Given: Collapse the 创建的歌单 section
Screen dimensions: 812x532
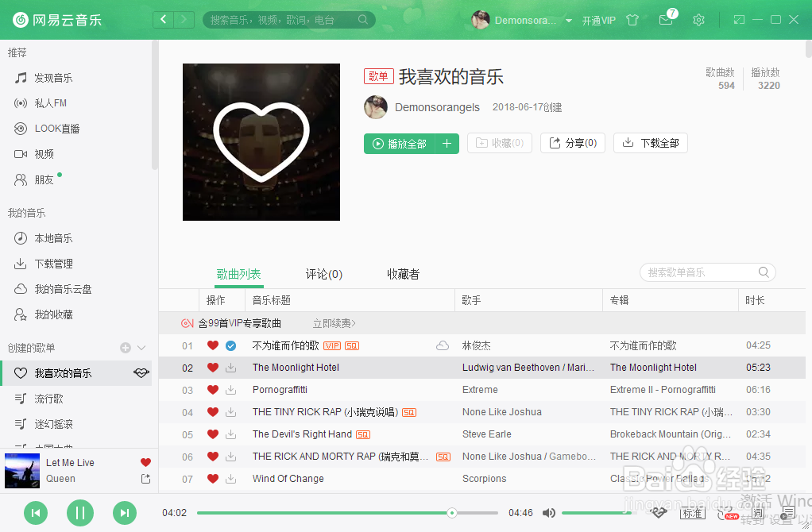Looking at the screenshot, I should tap(141, 348).
